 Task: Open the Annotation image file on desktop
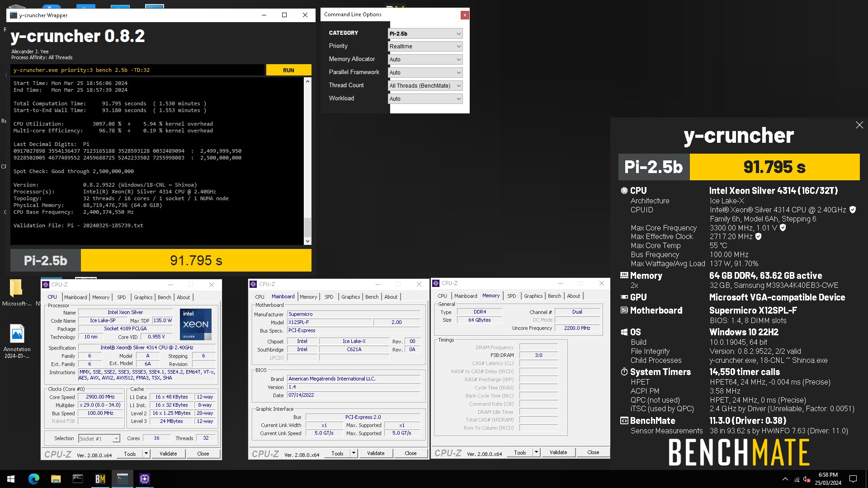(x=17, y=341)
